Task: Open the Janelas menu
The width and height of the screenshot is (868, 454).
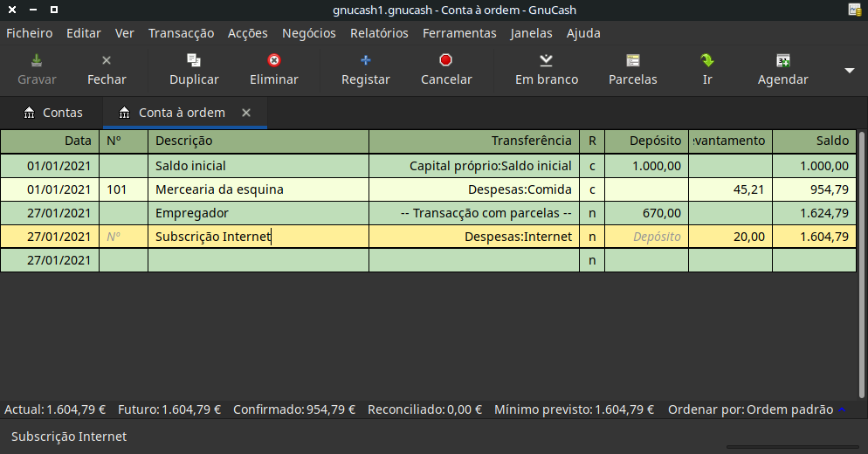Action: 532,33
